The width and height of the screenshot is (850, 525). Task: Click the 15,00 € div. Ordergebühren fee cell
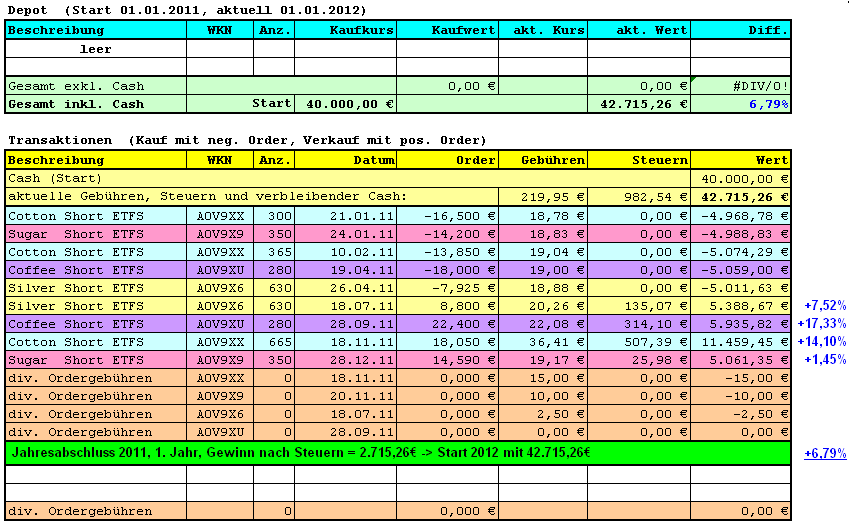pos(542,378)
